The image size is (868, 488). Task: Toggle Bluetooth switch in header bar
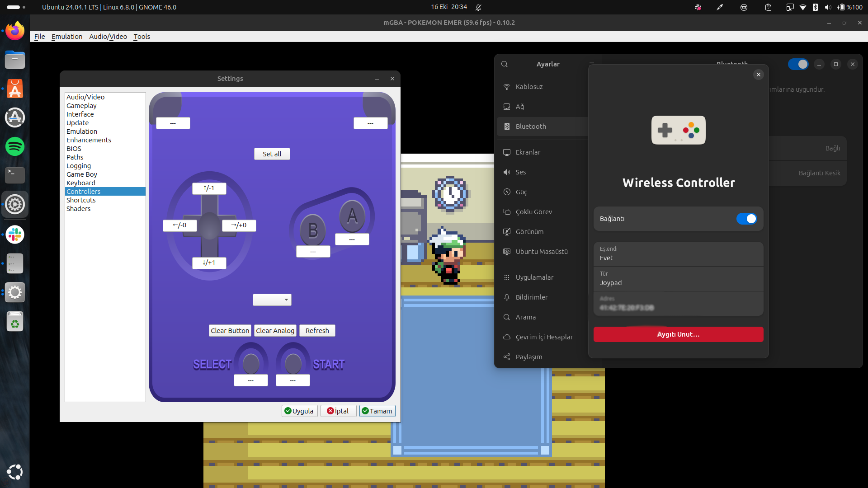point(798,64)
